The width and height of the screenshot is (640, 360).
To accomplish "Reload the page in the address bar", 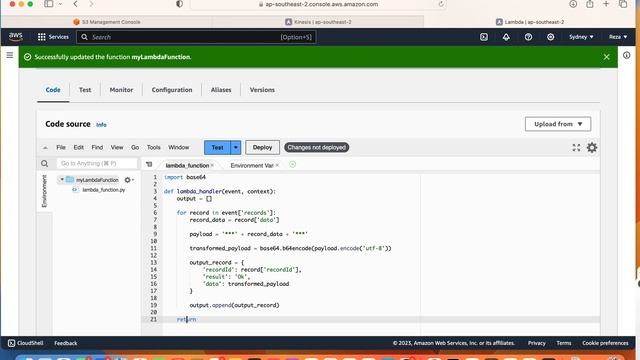I will (441, 4).
